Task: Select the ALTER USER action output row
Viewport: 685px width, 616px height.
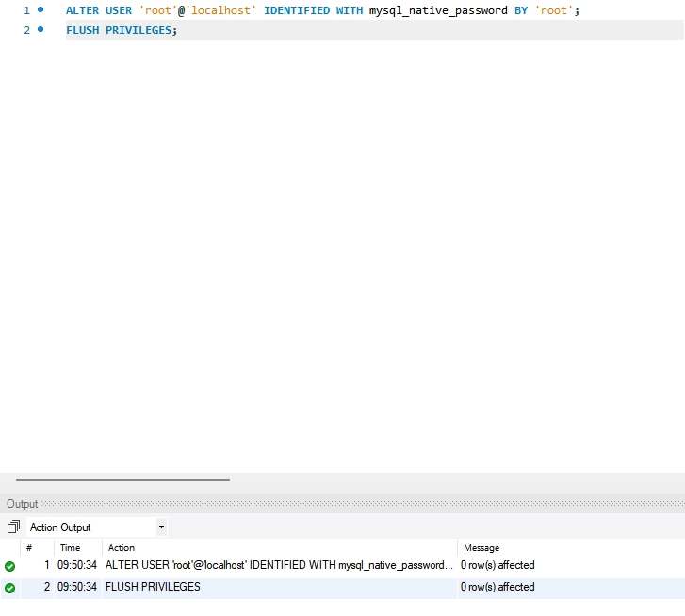Action: (x=278, y=565)
